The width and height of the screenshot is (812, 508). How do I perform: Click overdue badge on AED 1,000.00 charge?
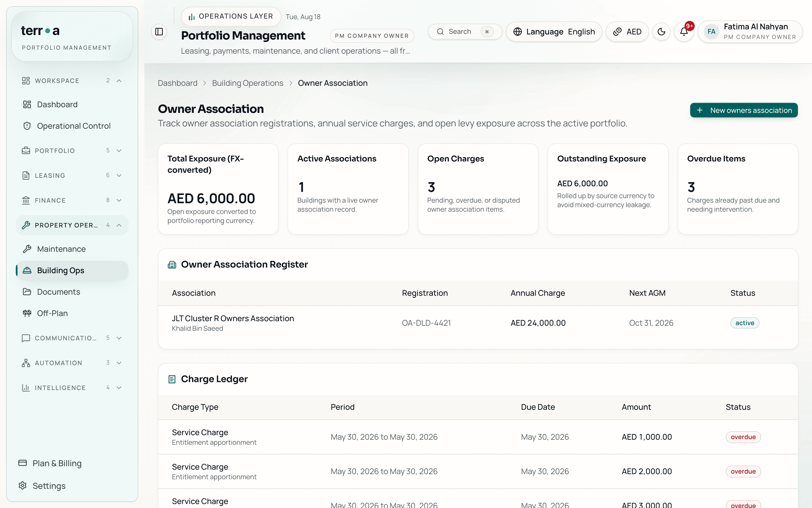point(743,437)
